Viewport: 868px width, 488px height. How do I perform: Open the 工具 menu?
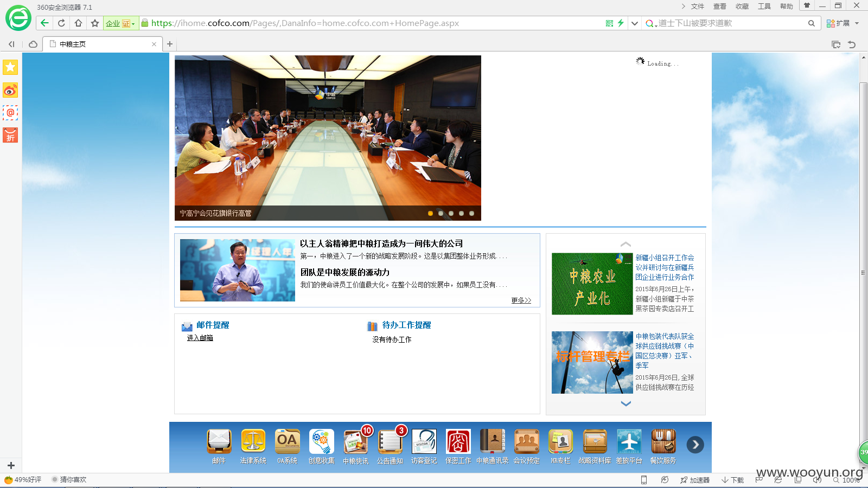[764, 7]
